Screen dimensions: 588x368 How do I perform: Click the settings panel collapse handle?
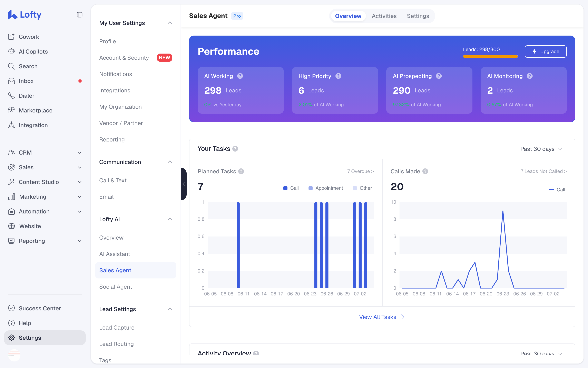click(x=184, y=184)
